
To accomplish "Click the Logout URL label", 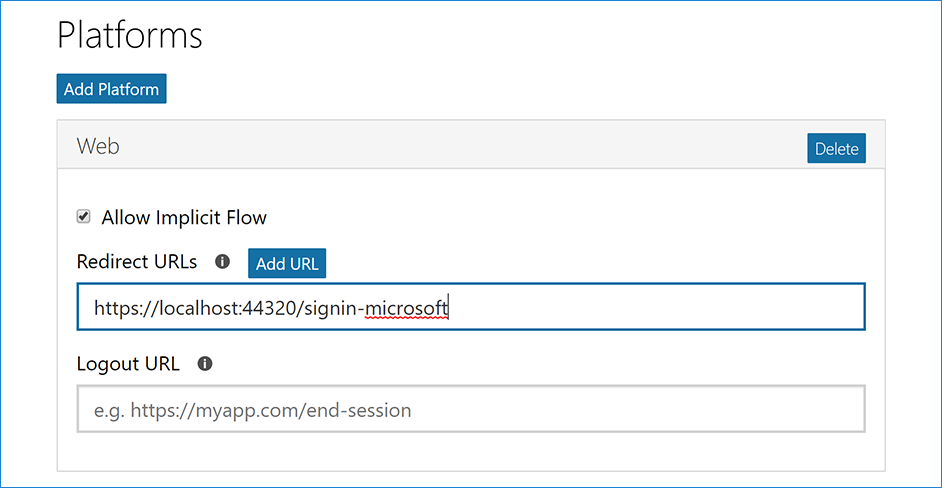I will (x=128, y=364).
